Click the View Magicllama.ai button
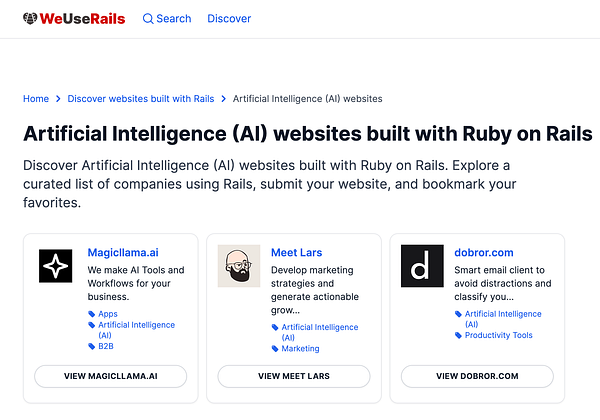 coord(111,376)
